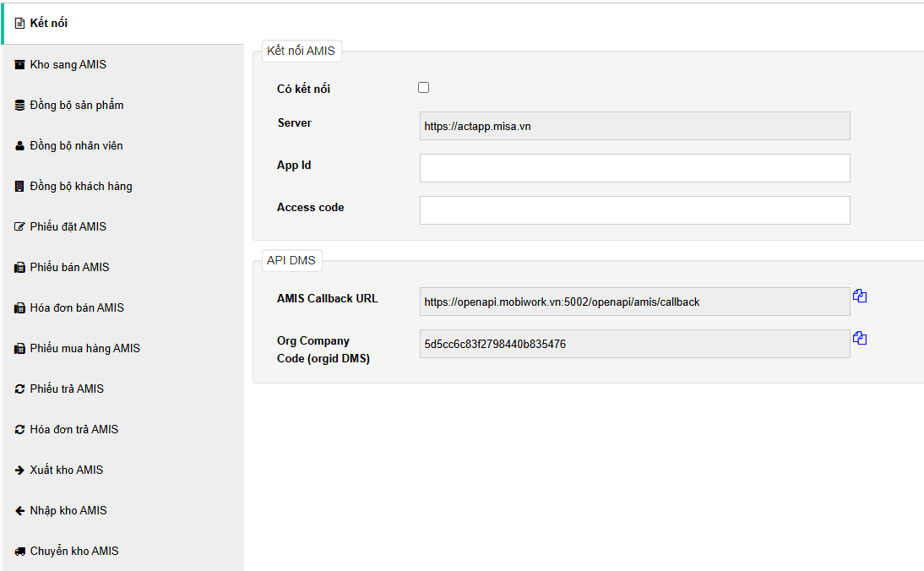The width and height of the screenshot is (924, 571).
Task: Enable the Có kết nối checkbox
Action: 424,88
